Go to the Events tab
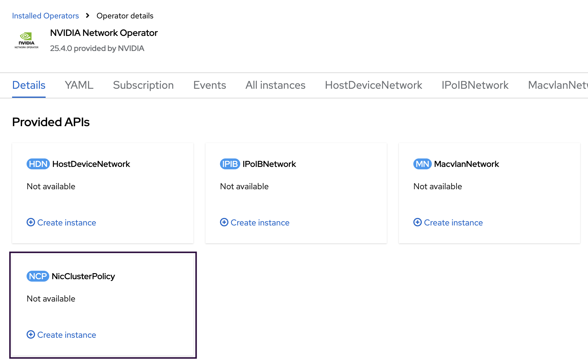Viewport: 588px width, 364px height. [x=210, y=85]
